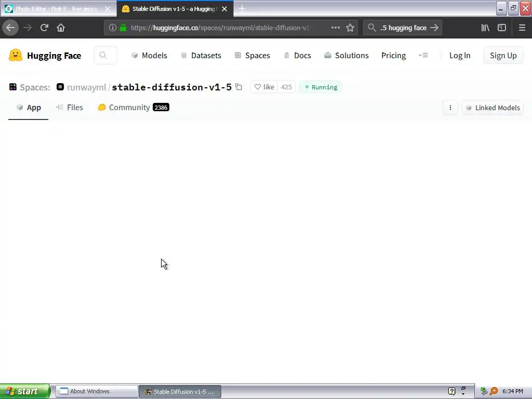This screenshot has height=399, width=532.
Task: Go back with the browser back arrow
Action: pyautogui.click(x=10, y=28)
